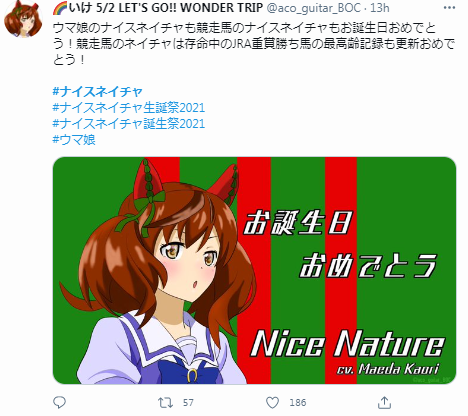Click the お誕生日おめでとう text in the image

[339, 244]
